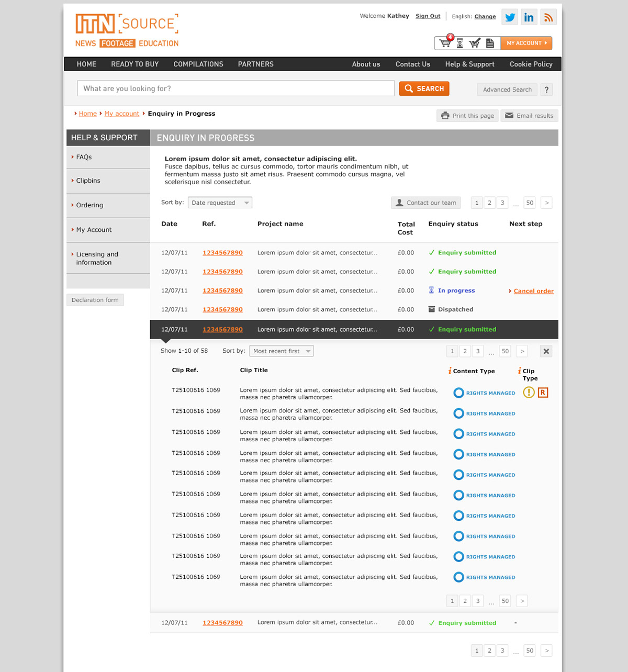
Task: Click the hourglass pending orders icon
Action: [460, 43]
